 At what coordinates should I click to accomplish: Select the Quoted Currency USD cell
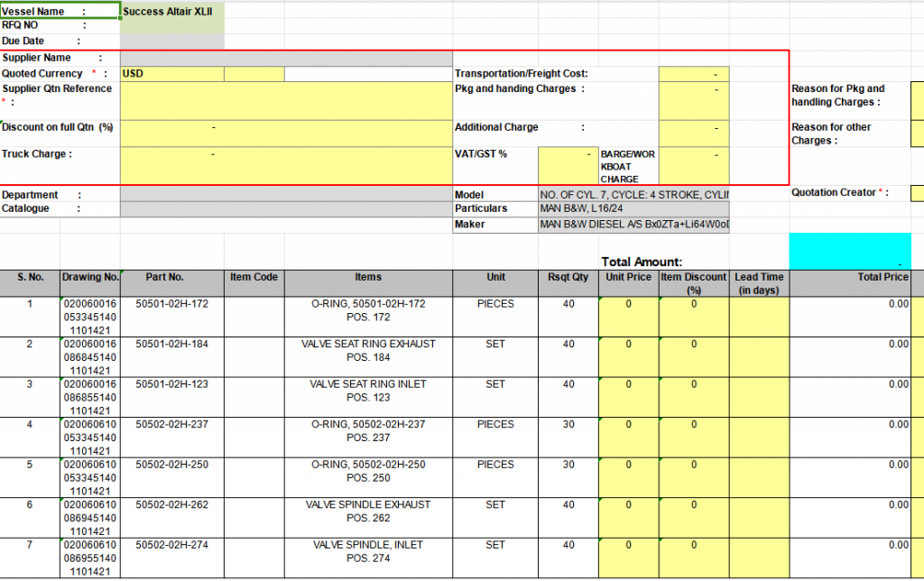171,74
